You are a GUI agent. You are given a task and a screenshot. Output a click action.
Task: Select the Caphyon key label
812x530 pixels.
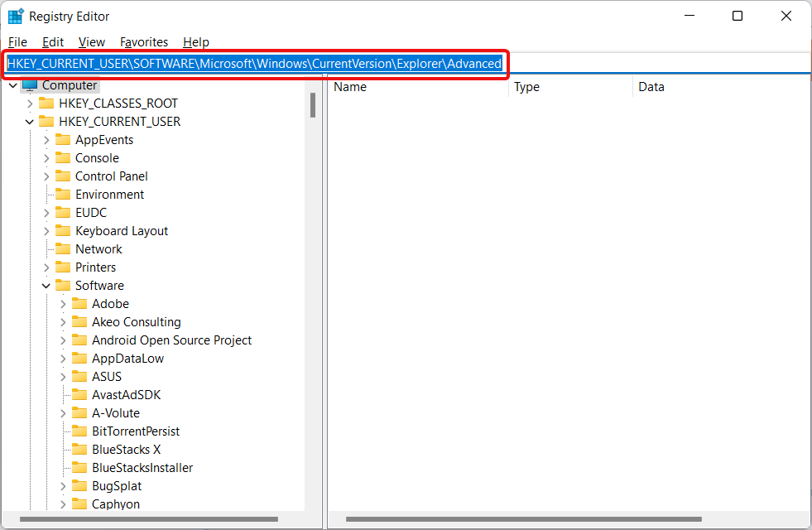(x=116, y=504)
